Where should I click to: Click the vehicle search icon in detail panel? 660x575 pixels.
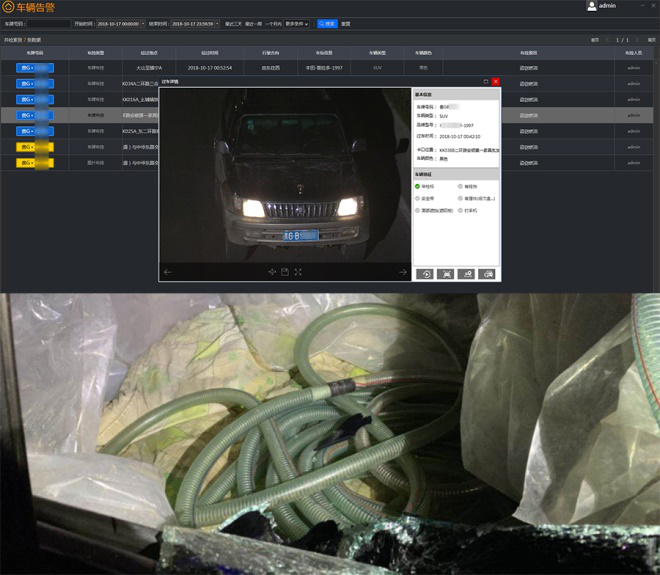[x=446, y=274]
